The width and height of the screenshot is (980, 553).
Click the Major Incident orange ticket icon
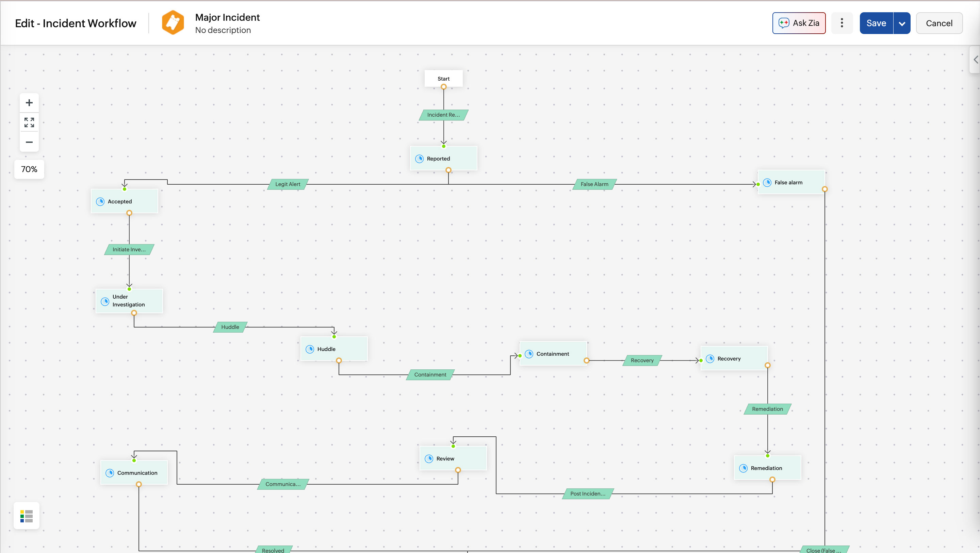[x=173, y=23]
